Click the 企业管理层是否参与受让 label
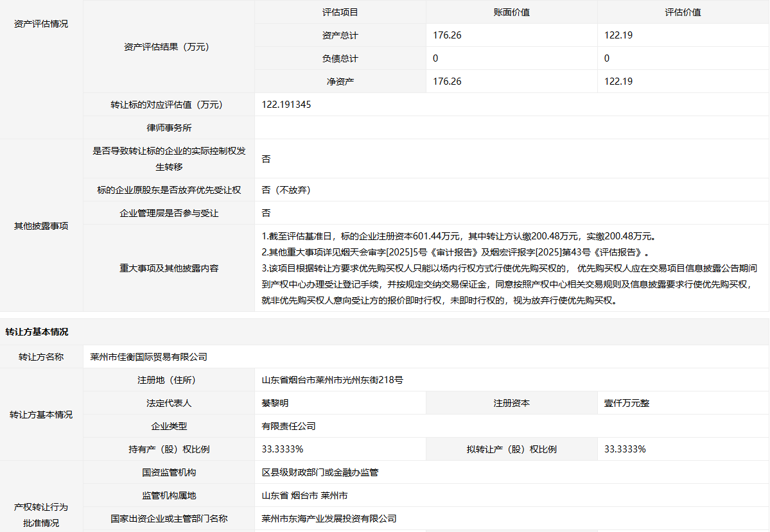 [x=169, y=213]
